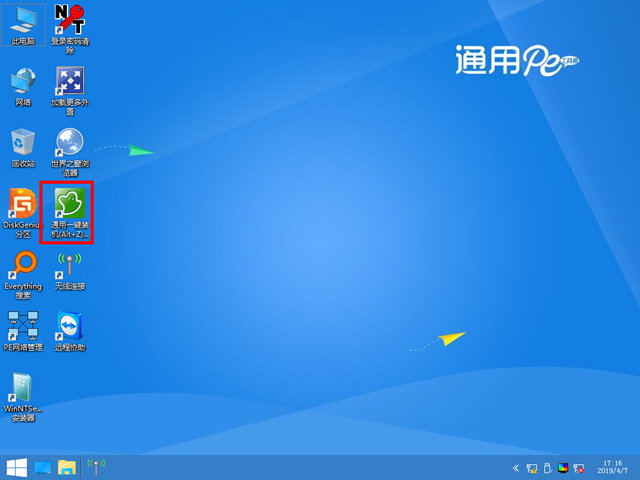The width and height of the screenshot is (640, 480).
Task: Open DiskGenius 分区 partition tool
Action: pyautogui.click(x=22, y=205)
